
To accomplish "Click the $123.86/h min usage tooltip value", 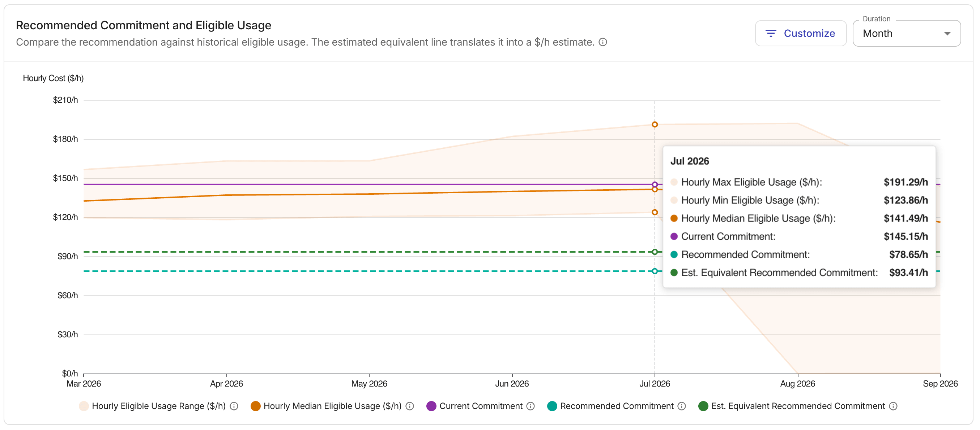I will [x=906, y=200].
